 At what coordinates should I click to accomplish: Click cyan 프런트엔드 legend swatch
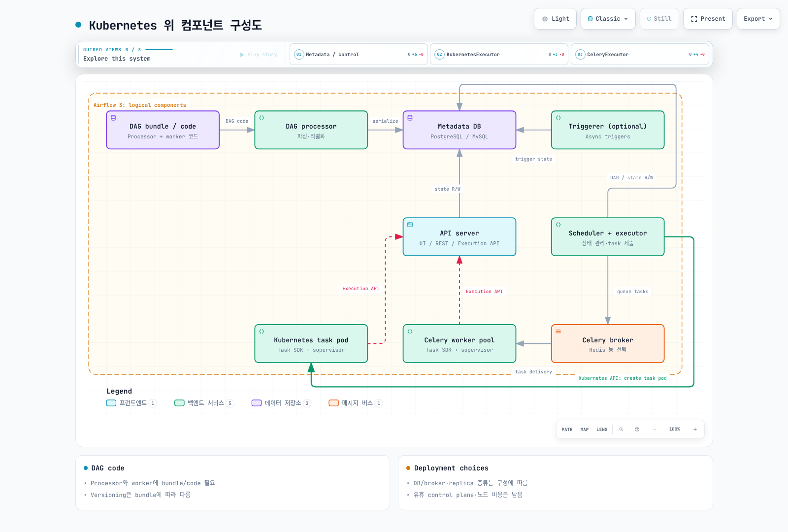[111, 403]
